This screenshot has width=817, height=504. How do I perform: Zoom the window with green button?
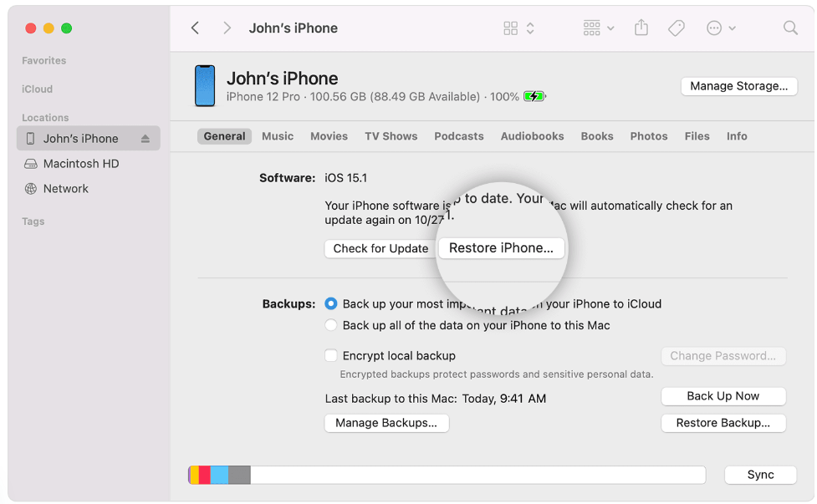point(66,28)
